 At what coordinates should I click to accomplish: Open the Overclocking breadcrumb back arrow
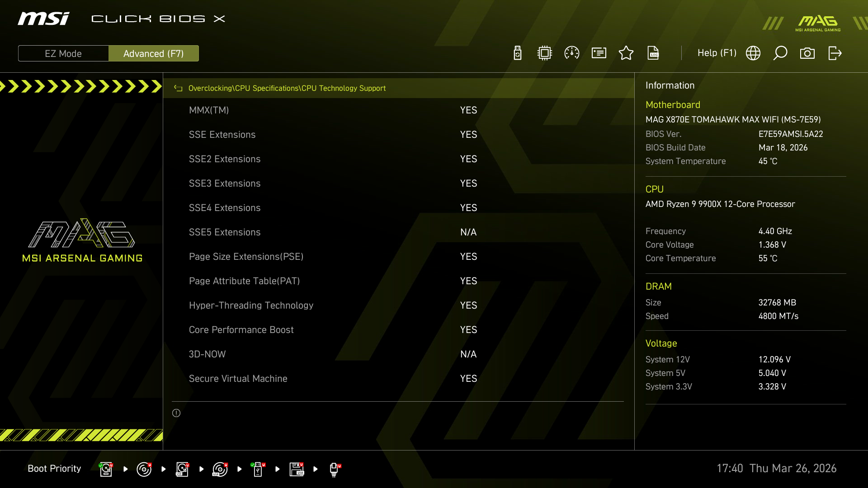[x=177, y=88]
